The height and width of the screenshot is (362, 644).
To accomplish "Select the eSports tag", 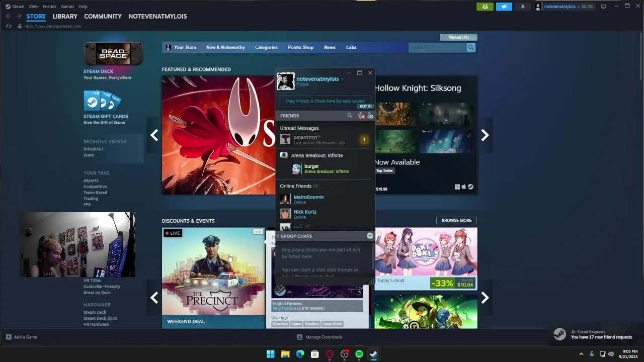I will click(x=91, y=180).
